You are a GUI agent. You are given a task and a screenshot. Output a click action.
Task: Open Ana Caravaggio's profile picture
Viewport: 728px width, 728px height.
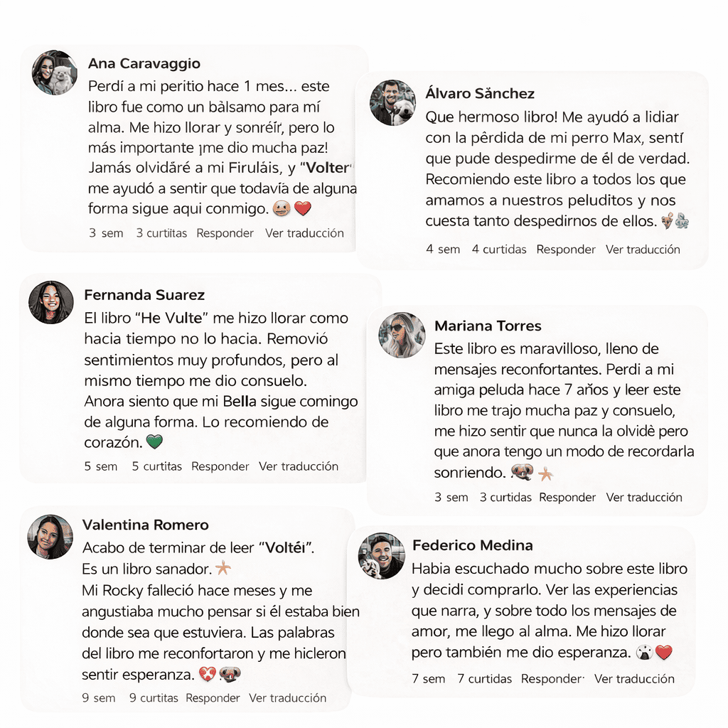click(55, 73)
